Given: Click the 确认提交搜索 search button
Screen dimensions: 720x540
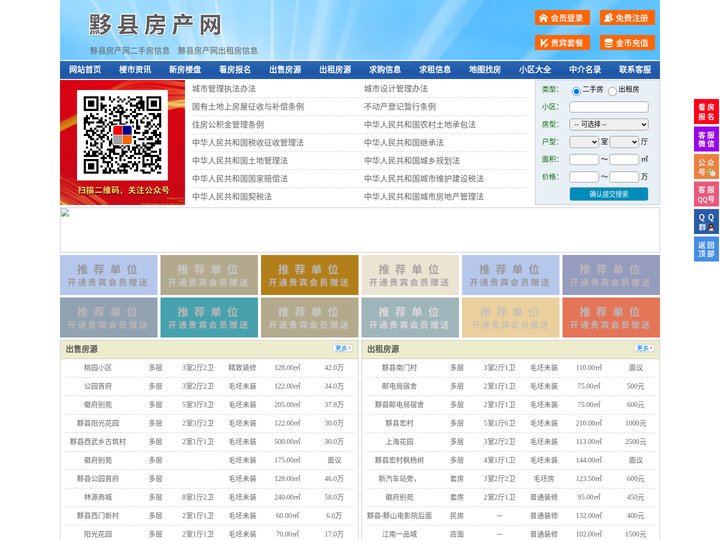Looking at the screenshot, I should [x=609, y=194].
